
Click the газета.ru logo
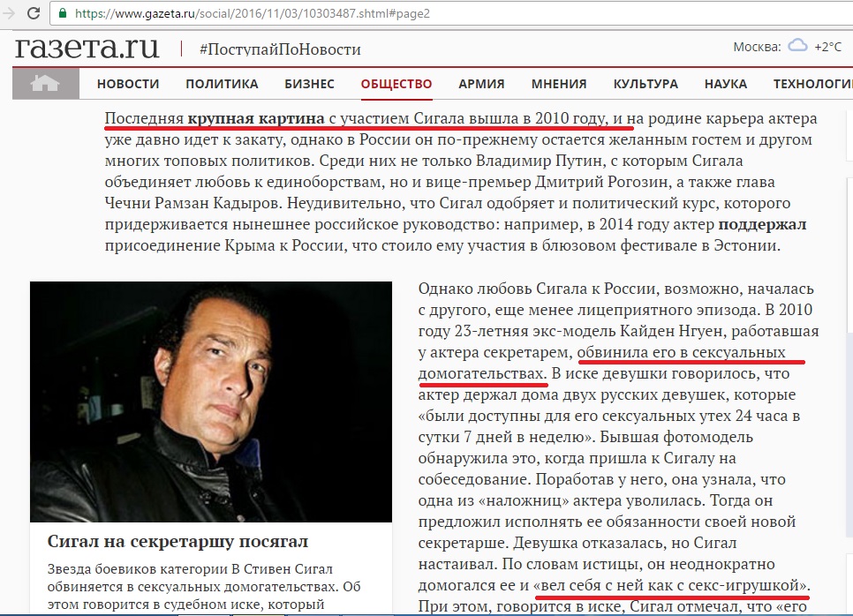pos(87,47)
